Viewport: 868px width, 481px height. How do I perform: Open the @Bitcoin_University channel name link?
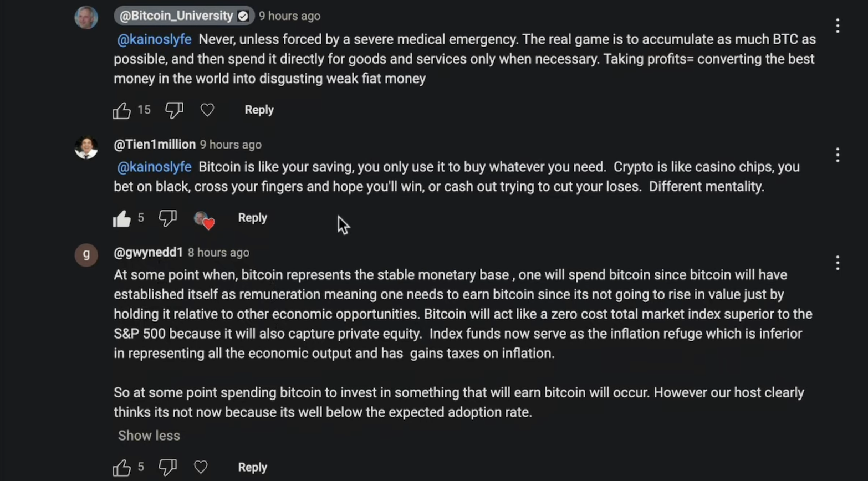tap(177, 16)
